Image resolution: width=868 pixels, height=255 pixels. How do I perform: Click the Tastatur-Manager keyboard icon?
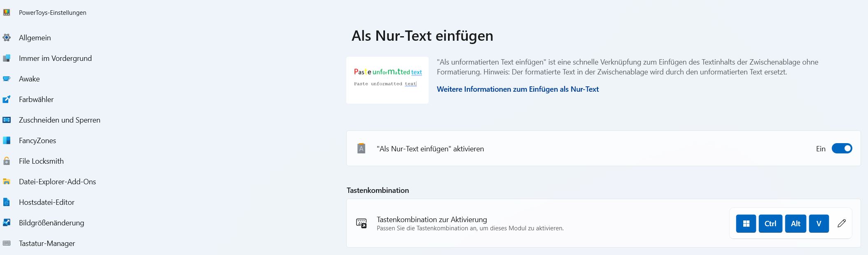[x=7, y=243]
